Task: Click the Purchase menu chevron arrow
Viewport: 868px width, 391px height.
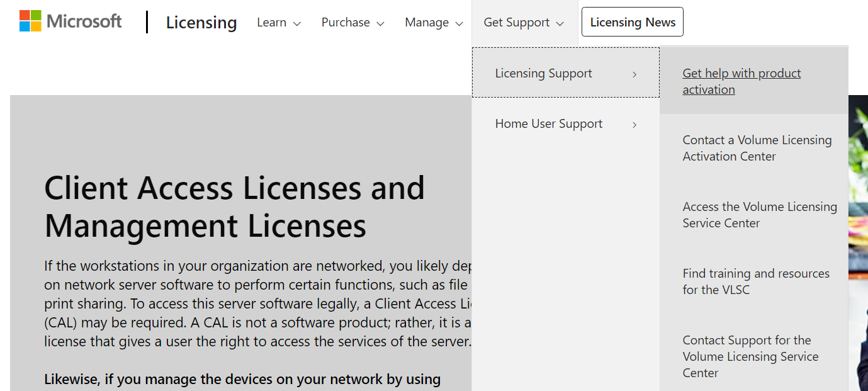Action: pos(380,24)
